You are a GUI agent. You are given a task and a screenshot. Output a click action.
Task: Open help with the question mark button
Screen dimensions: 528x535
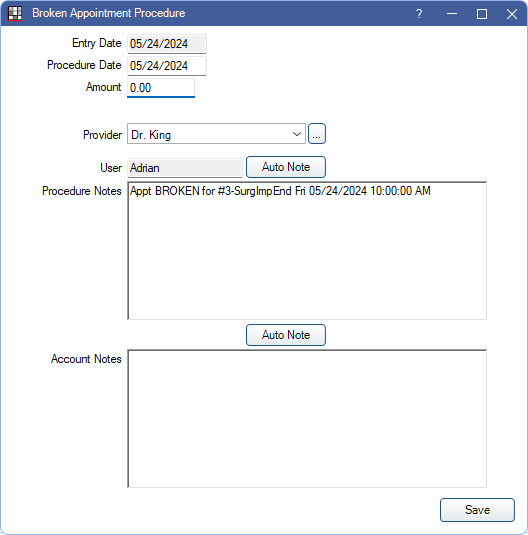(419, 14)
